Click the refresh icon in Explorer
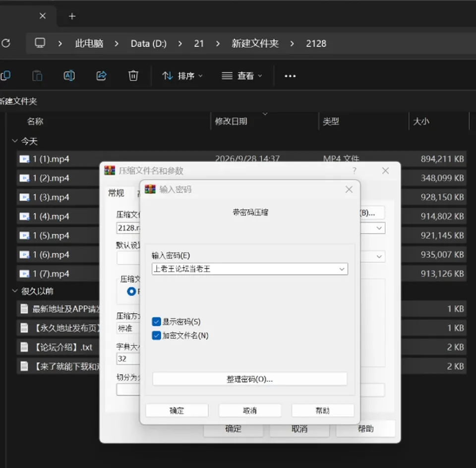Image resolution: width=476 pixels, height=468 pixels. [6, 43]
